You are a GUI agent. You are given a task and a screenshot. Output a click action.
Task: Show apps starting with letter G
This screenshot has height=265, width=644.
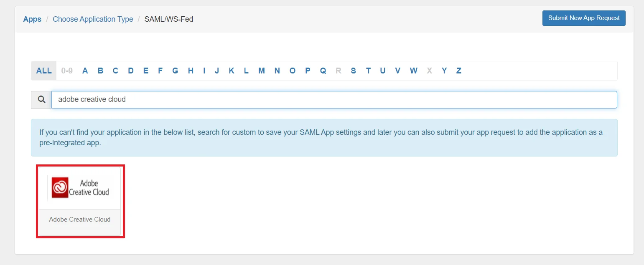[x=175, y=71]
